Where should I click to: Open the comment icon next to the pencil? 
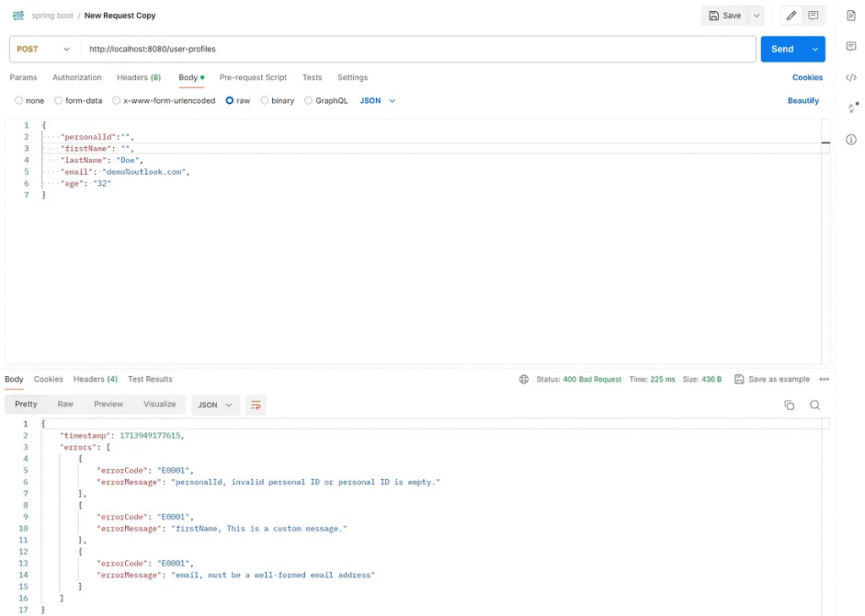point(813,15)
